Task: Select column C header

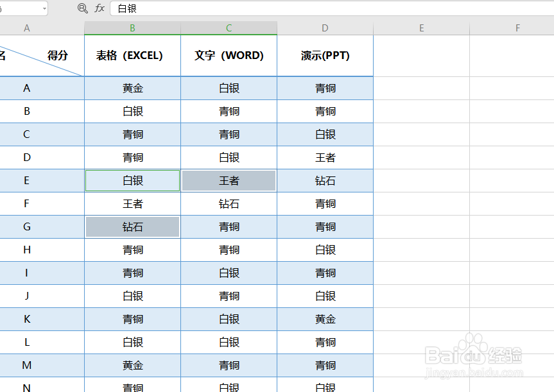Action: pos(229,28)
